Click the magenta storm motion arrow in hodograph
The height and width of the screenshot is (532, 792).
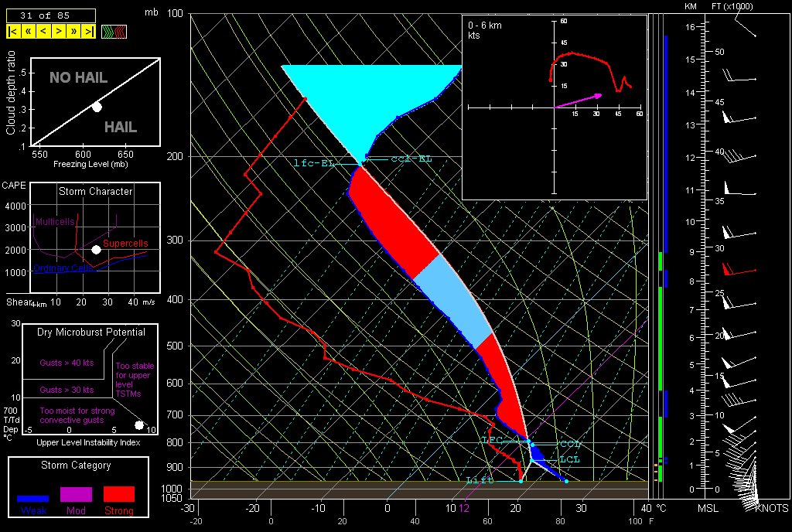(577, 101)
